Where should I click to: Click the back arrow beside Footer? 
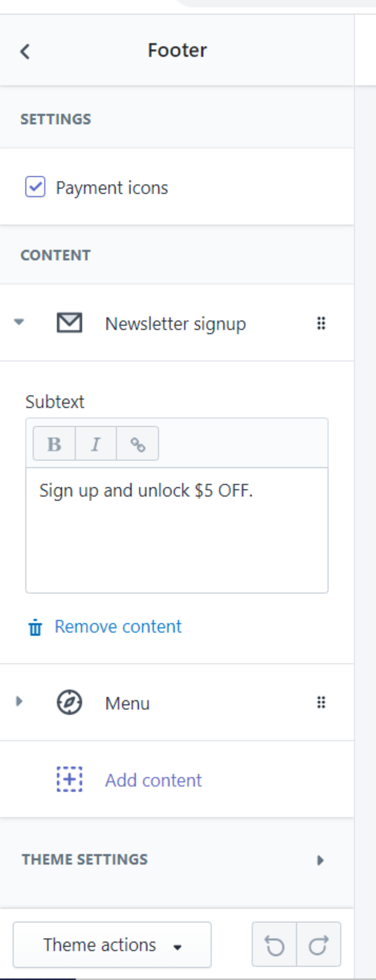tap(25, 51)
